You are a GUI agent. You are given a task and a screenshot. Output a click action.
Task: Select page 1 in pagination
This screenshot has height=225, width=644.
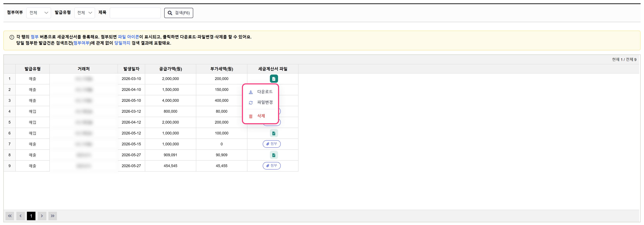[31, 216]
